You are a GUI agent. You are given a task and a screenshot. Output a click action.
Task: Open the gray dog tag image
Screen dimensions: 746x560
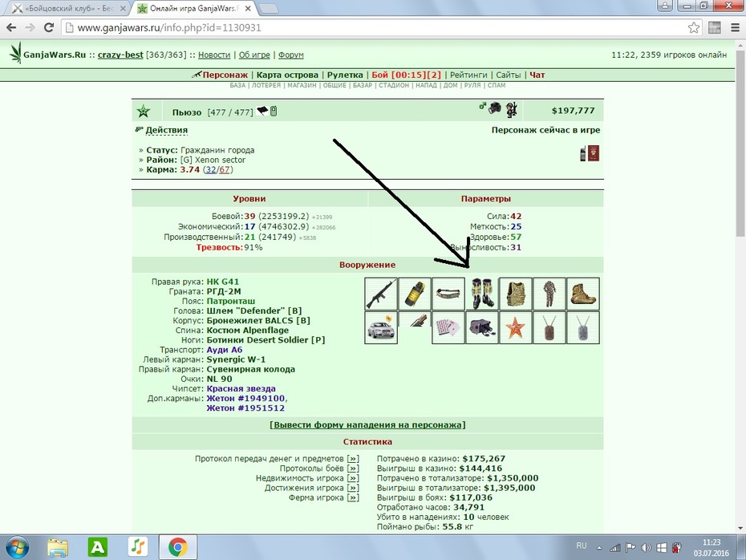pos(583,328)
